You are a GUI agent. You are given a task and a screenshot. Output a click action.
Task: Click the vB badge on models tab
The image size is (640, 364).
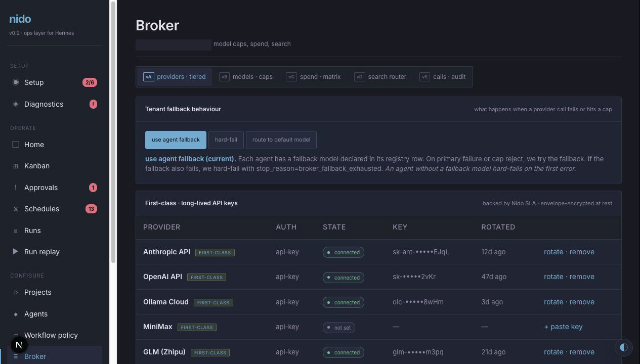pyautogui.click(x=224, y=77)
